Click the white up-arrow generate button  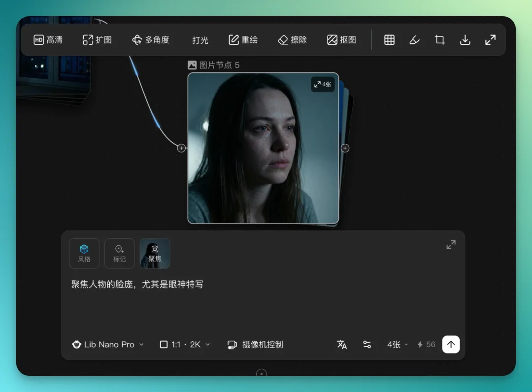click(x=451, y=344)
